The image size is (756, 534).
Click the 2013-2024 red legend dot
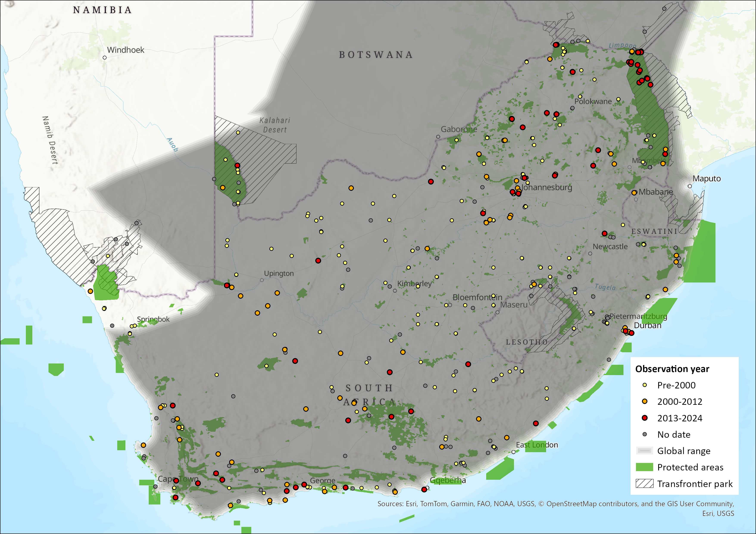pos(645,418)
